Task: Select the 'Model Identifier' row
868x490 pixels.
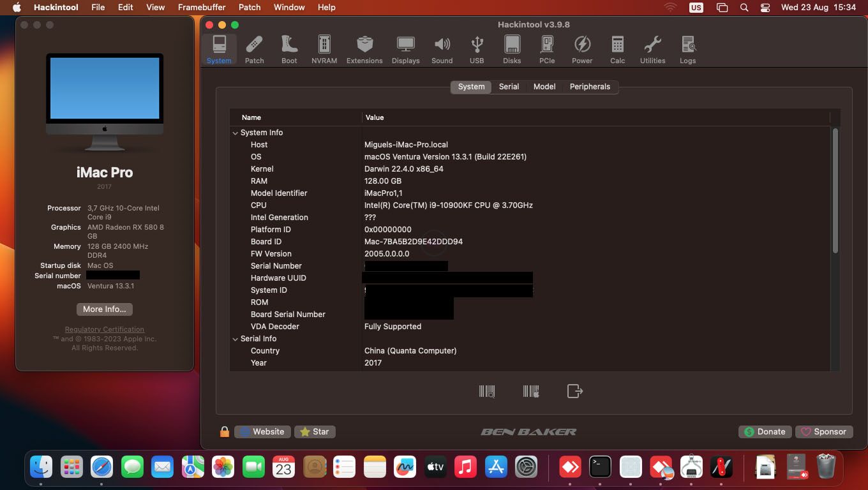Action: tap(530, 193)
